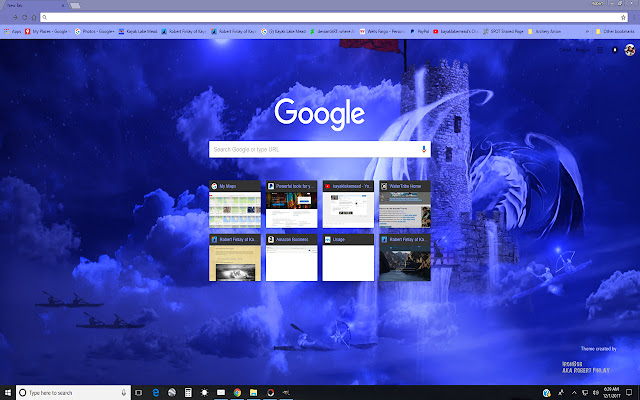
Task: Bookmark this page with the star icon
Action: 623,18
